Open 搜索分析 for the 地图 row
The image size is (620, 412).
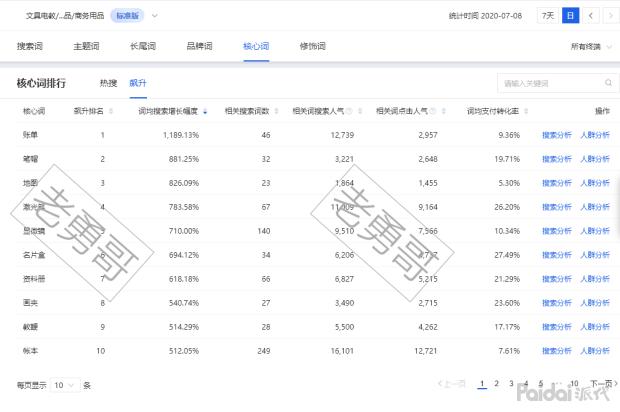coord(557,183)
